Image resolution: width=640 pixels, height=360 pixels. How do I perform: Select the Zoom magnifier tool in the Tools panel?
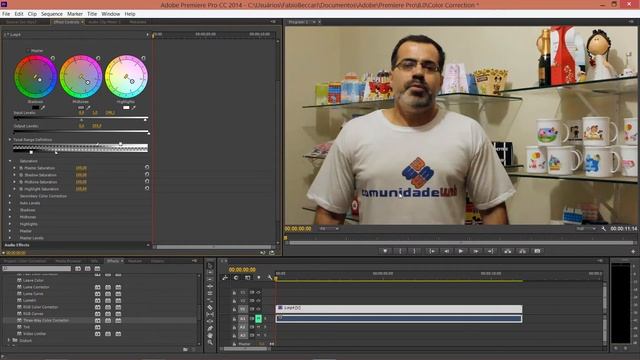click(x=210, y=342)
